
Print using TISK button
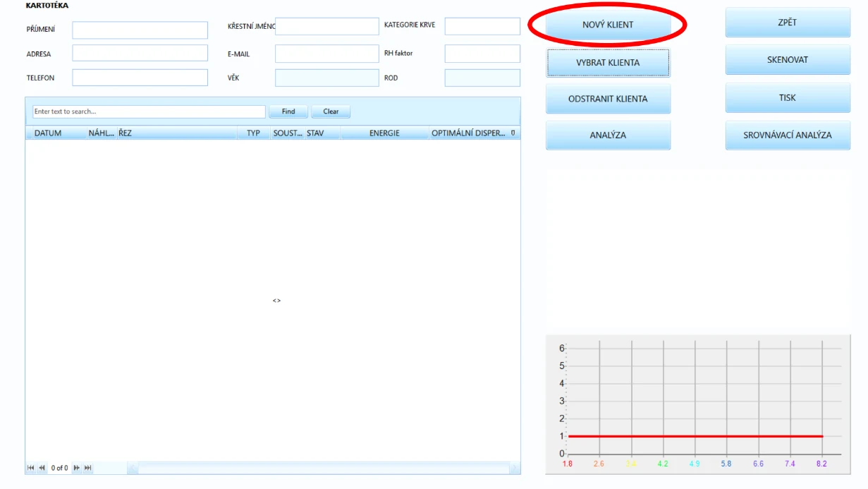pyautogui.click(x=788, y=97)
